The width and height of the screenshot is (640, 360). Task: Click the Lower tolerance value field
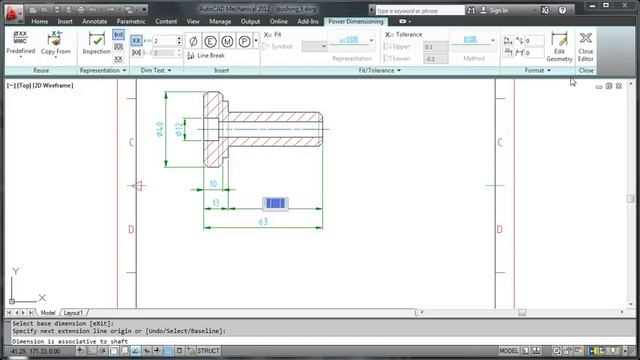tap(436, 59)
